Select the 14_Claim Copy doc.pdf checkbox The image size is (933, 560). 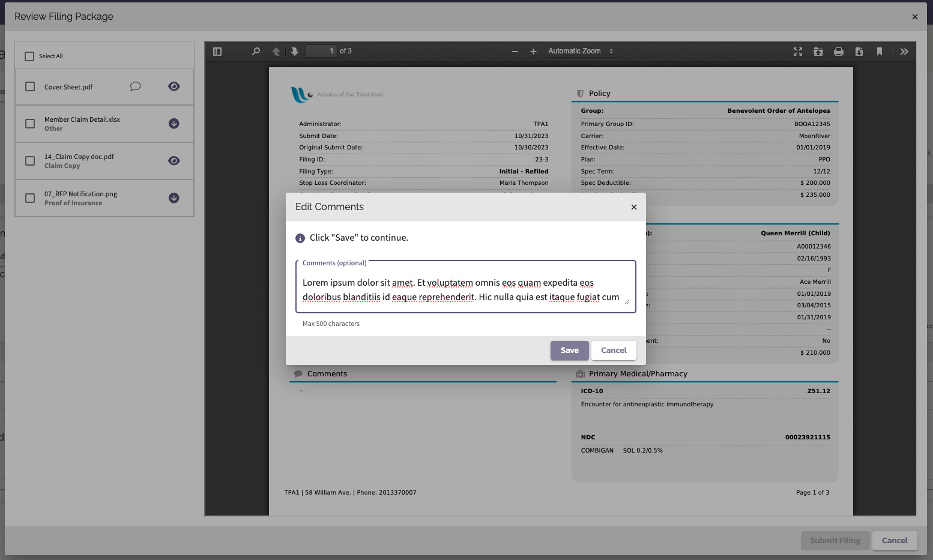pyautogui.click(x=29, y=161)
